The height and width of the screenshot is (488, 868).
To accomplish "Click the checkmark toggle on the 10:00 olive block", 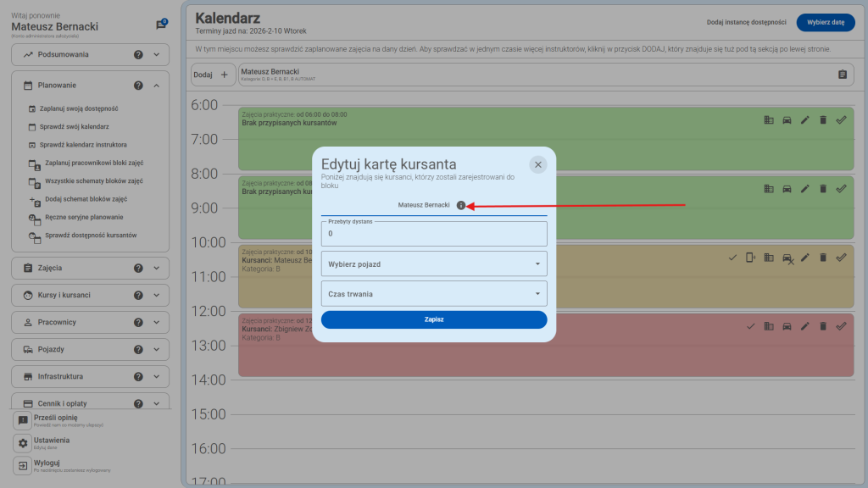I will 733,257.
